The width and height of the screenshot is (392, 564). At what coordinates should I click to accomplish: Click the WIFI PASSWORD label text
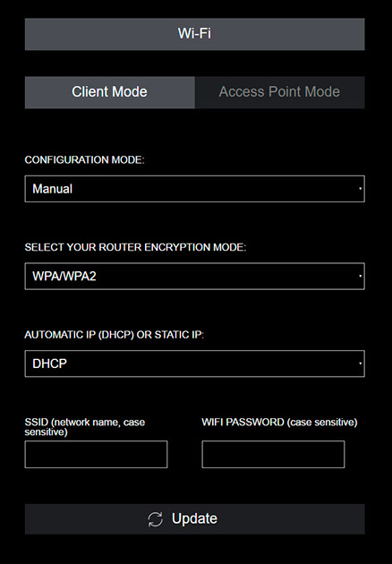pyautogui.click(x=279, y=422)
